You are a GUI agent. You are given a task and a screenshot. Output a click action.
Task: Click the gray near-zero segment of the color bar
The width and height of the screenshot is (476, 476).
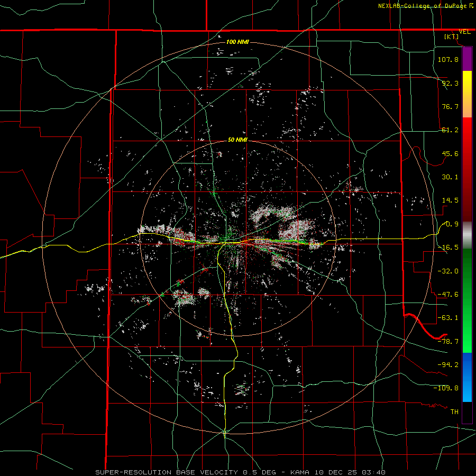(467, 235)
